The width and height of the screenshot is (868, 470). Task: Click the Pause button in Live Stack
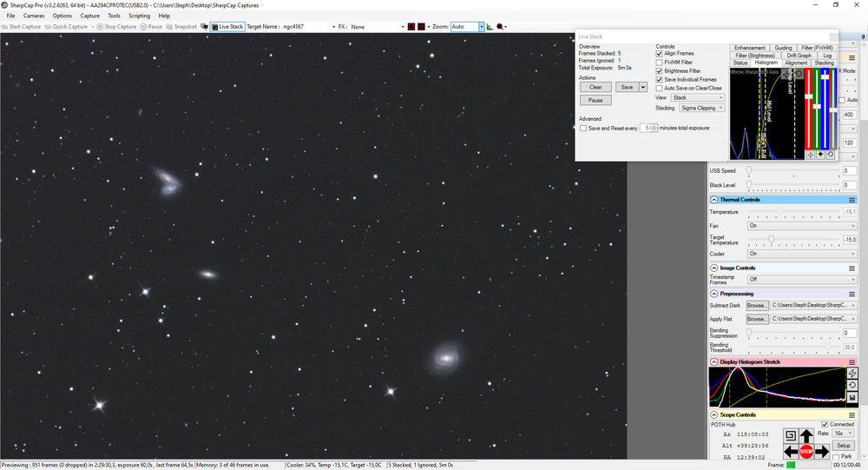pyautogui.click(x=595, y=100)
